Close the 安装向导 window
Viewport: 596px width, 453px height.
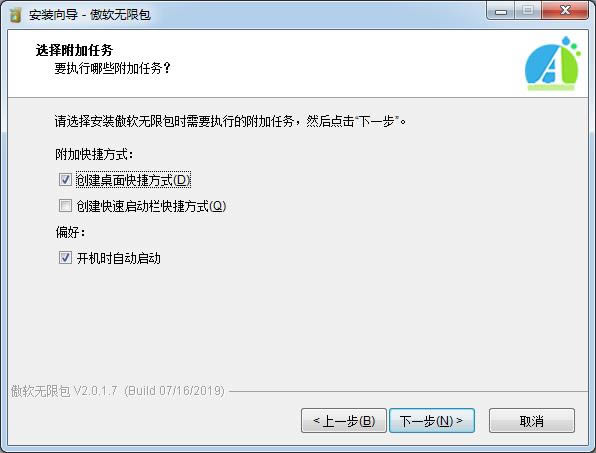pyautogui.click(x=565, y=11)
